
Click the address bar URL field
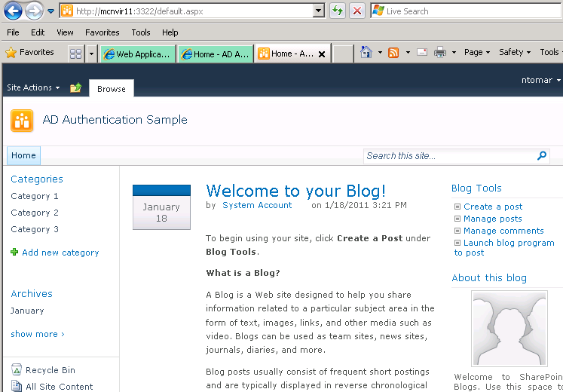[x=187, y=11]
